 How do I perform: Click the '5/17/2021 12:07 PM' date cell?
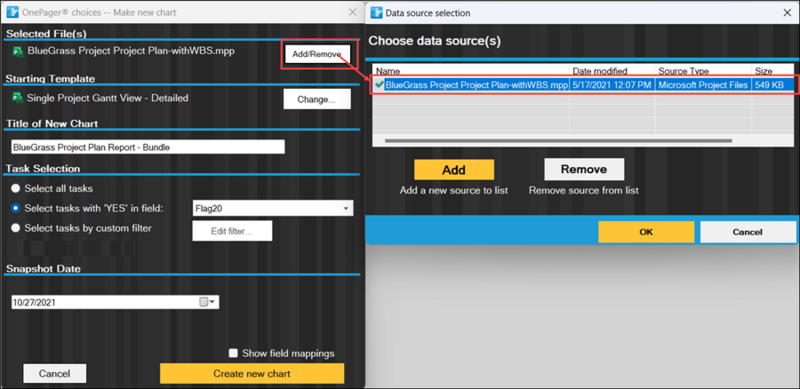click(612, 85)
